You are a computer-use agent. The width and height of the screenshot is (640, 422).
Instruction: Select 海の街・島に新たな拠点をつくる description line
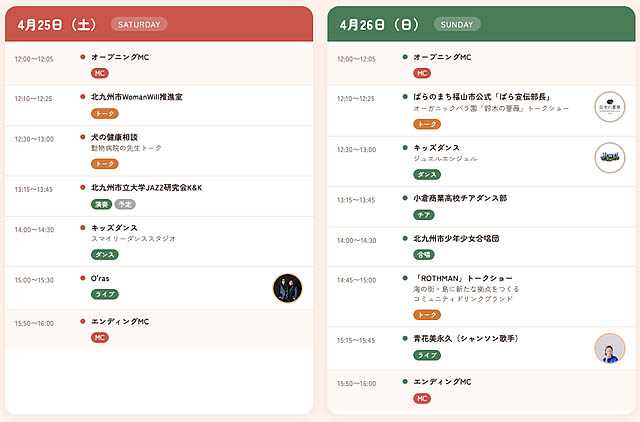[x=467, y=289]
